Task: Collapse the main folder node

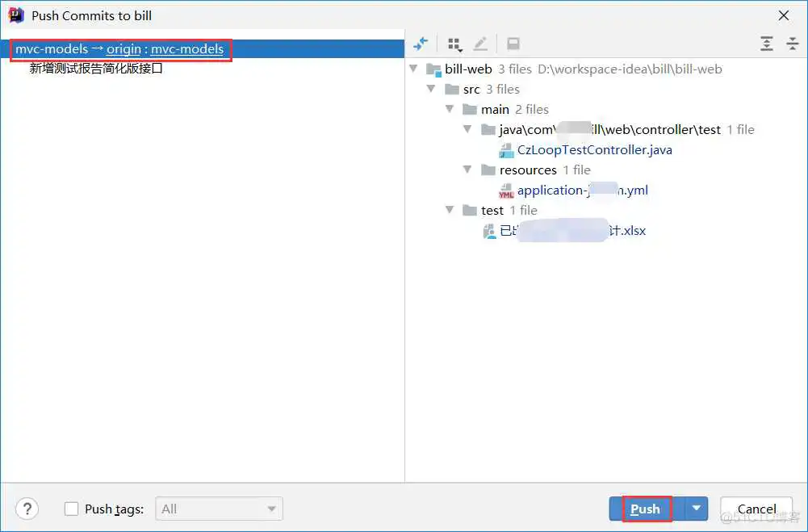Action: pyautogui.click(x=450, y=109)
